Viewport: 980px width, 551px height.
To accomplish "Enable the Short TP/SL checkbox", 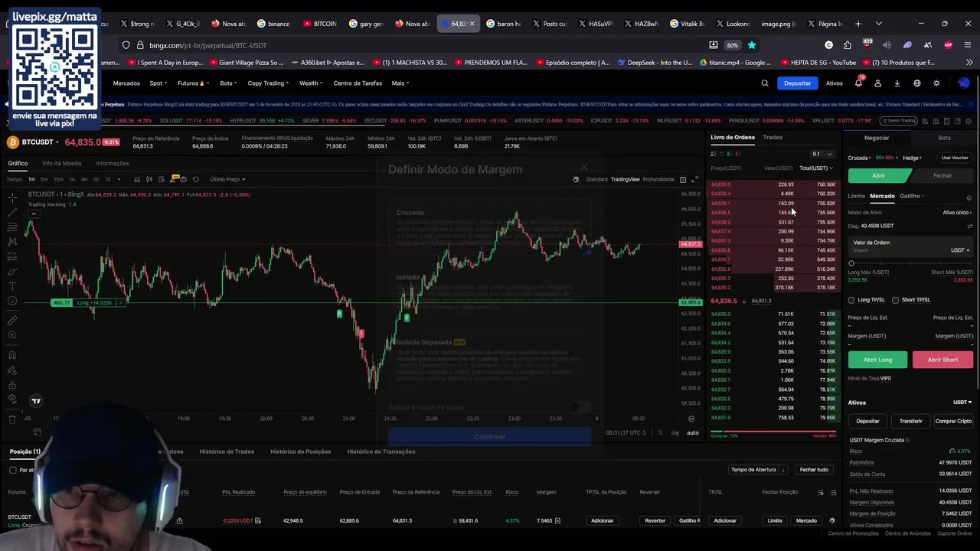I will [896, 300].
